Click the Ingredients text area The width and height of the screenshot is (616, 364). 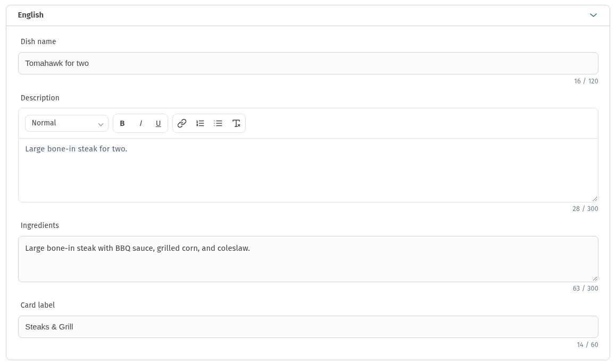click(x=308, y=259)
